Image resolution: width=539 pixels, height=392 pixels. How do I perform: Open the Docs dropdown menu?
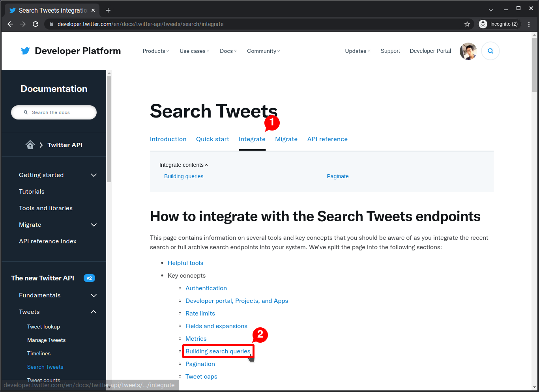[x=228, y=51]
